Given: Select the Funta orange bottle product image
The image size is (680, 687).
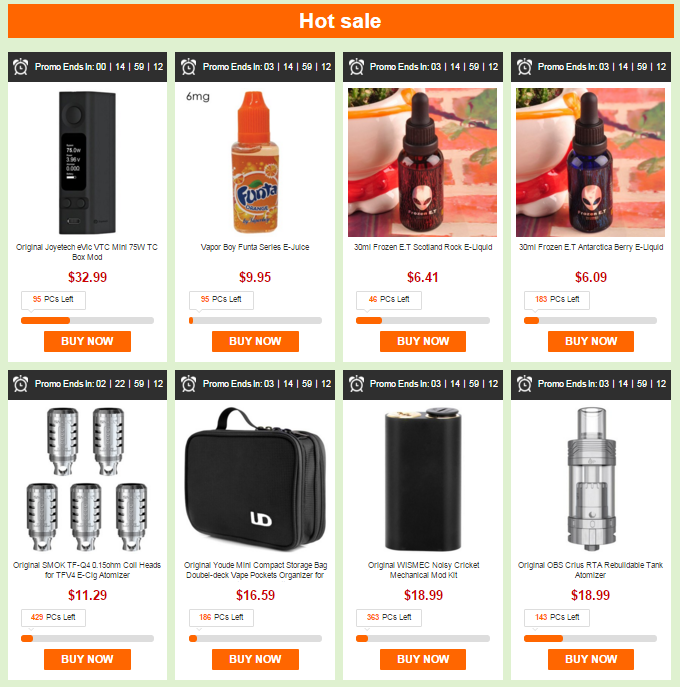Looking at the screenshot, I should pos(255,162).
